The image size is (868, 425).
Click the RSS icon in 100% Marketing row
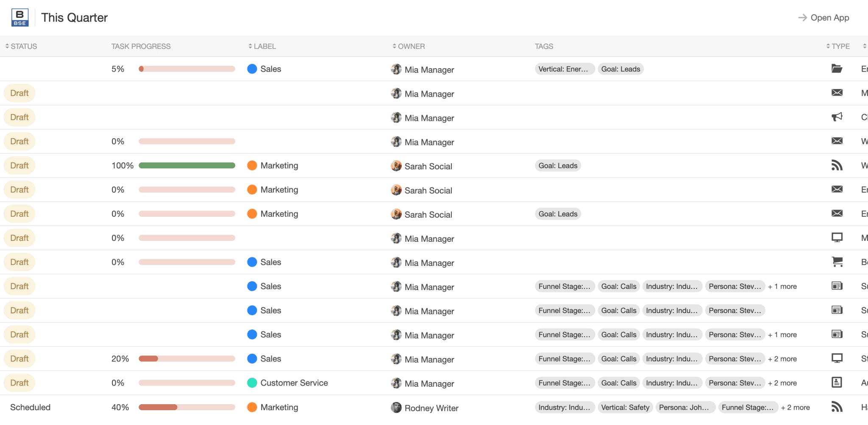(837, 165)
